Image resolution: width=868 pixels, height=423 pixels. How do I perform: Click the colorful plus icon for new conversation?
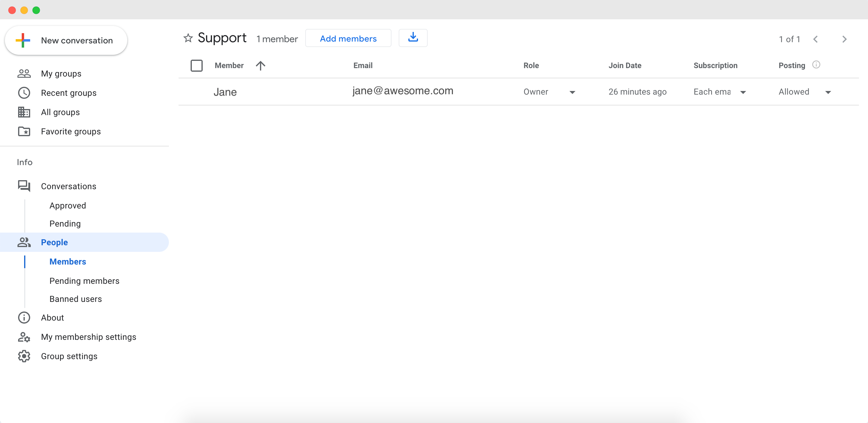click(x=23, y=40)
